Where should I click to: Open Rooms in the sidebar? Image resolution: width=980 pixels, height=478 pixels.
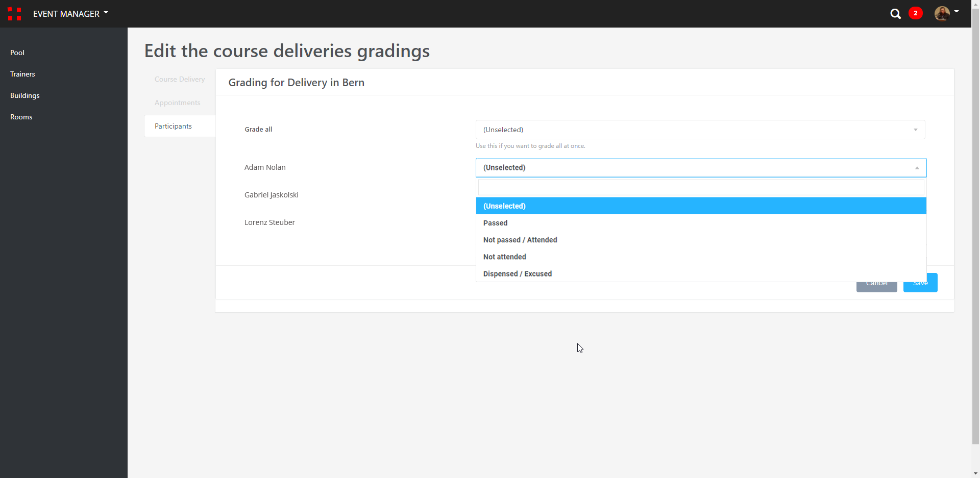pyautogui.click(x=21, y=117)
